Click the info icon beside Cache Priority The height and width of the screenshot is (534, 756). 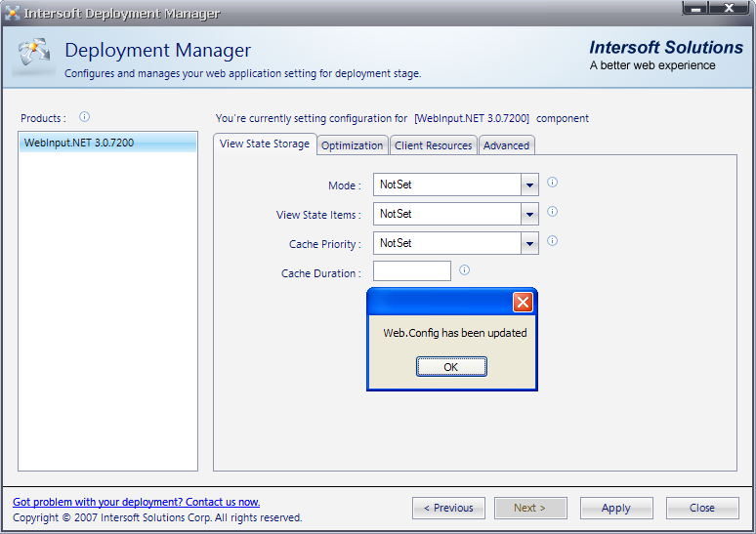tap(552, 241)
